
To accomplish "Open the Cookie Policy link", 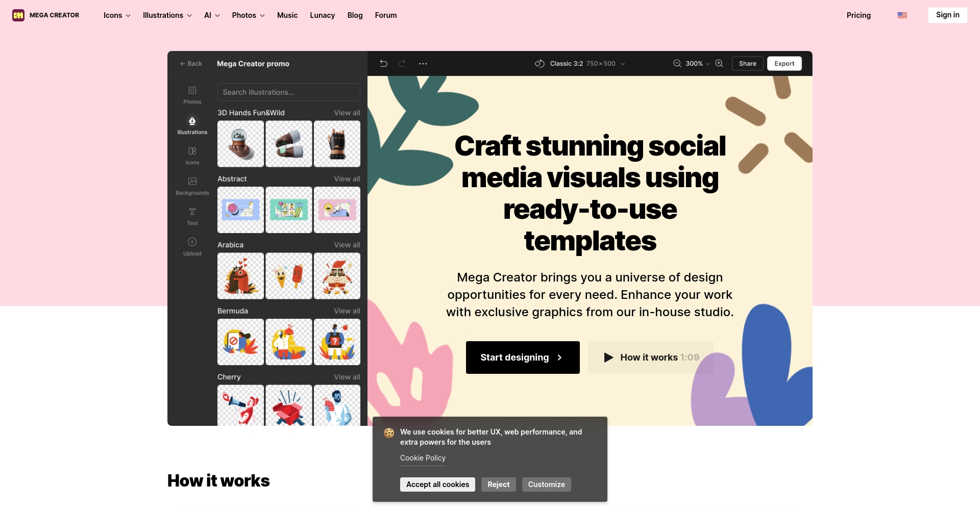I will tap(423, 458).
